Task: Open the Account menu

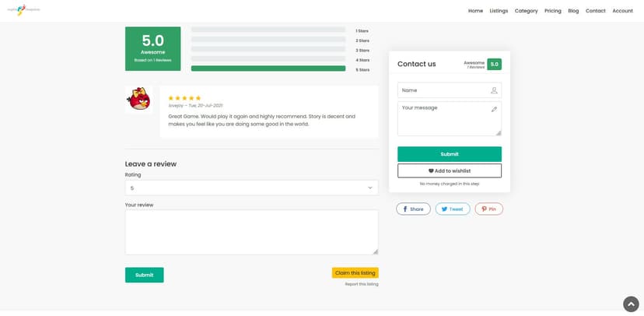Action: click(623, 11)
